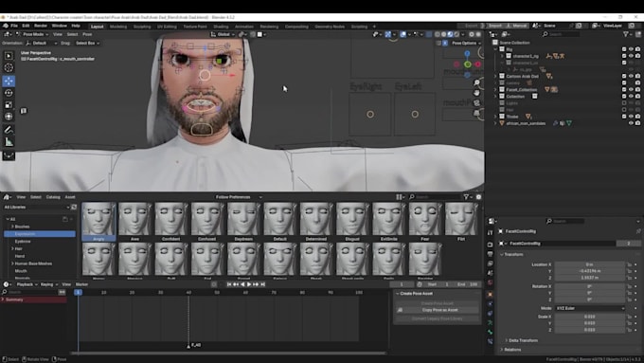Click the Blender logo menu icon
The image size is (644, 363).
(6, 26)
